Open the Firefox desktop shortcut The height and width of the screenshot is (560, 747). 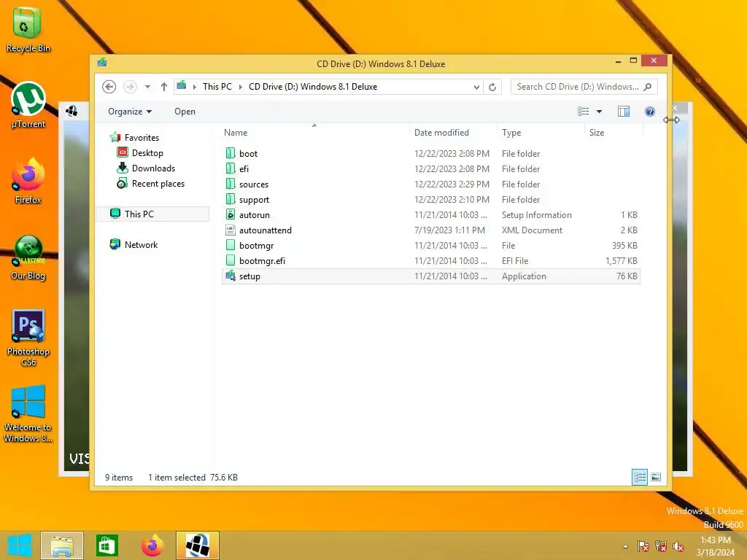[28, 181]
